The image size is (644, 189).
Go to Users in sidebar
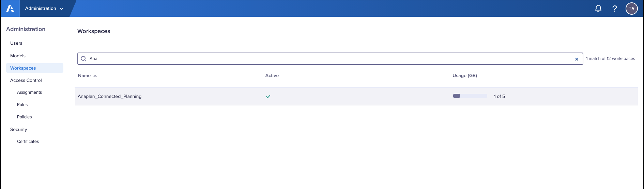16,43
